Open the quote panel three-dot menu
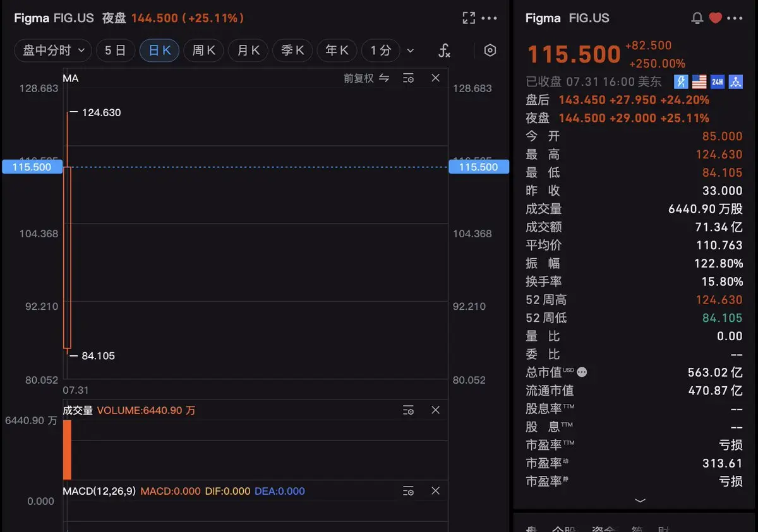The image size is (758, 532). (735, 18)
